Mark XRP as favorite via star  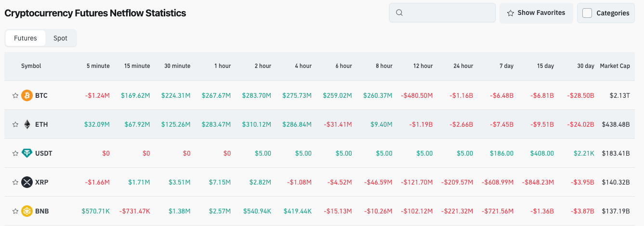coord(15,183)
